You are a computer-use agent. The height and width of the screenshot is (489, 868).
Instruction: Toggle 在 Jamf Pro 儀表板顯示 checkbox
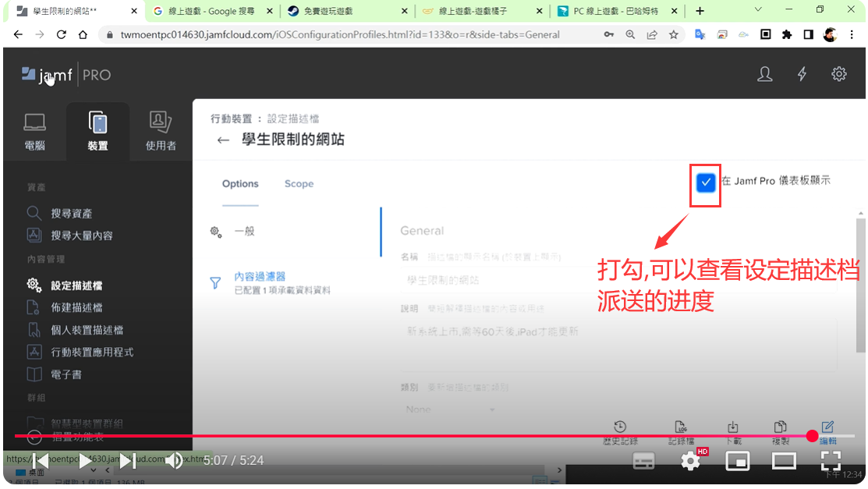(705, 182)
